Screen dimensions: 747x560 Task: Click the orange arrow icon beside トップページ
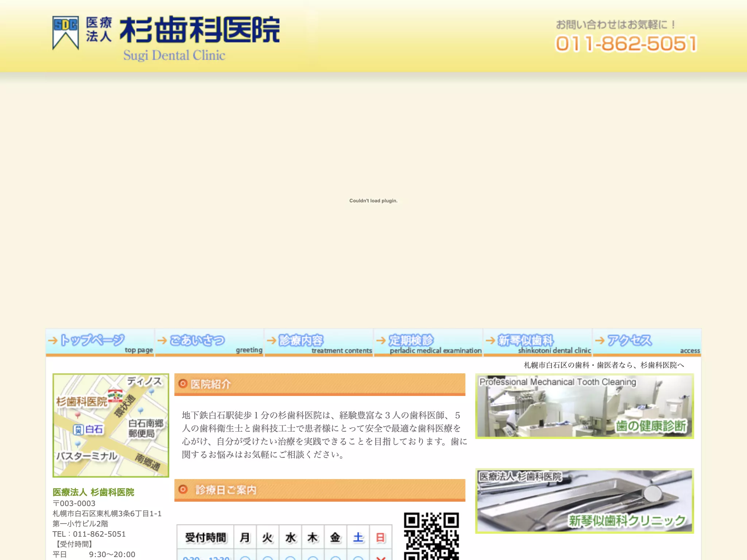pos(53,341)
